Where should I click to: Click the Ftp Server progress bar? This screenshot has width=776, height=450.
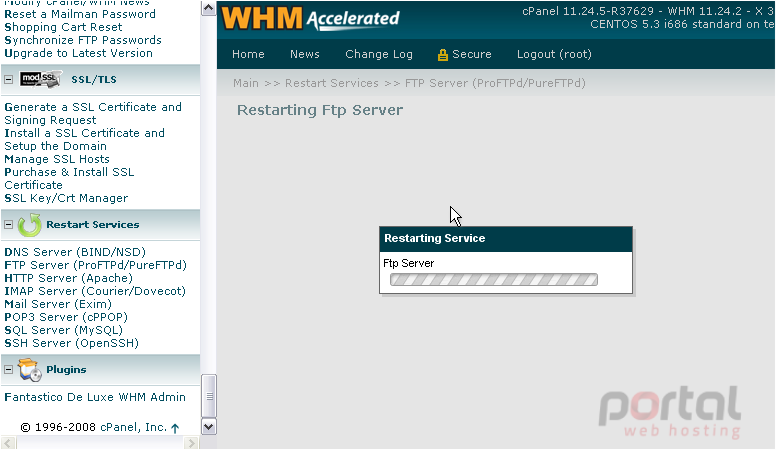coord(493,280)
